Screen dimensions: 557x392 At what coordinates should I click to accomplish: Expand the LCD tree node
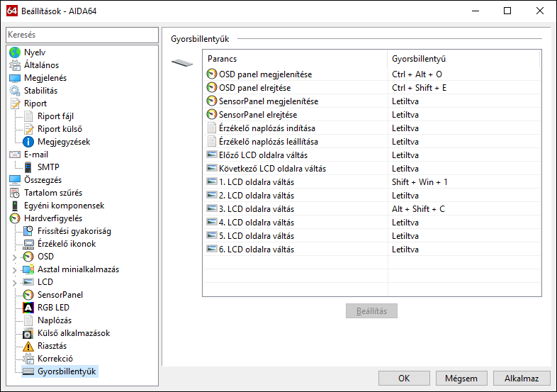tap(15, 282)
